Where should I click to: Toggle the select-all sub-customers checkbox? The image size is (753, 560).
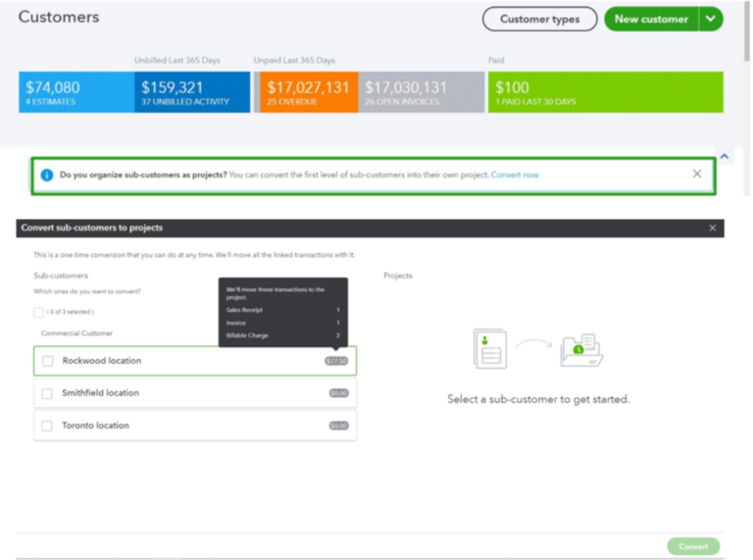click(38, 312)
